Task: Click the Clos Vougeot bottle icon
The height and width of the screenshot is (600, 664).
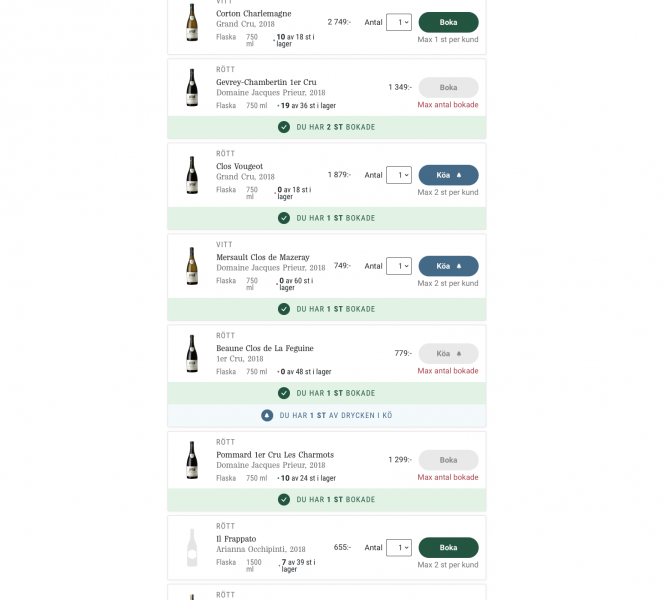Action: [x=192, y=175]
